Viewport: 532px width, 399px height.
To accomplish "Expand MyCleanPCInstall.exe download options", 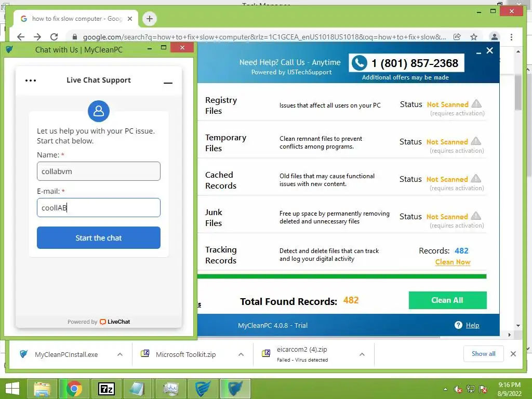I will tap(120, 354).
